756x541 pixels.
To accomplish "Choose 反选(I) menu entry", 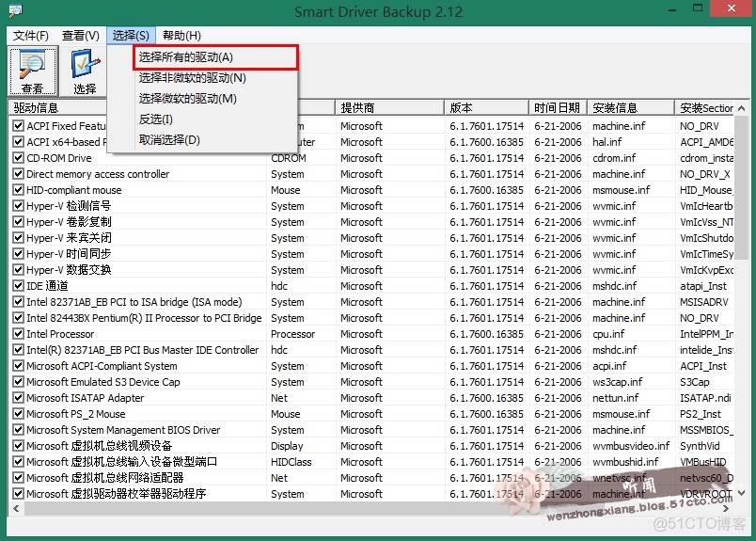I will pyautogui.click(x=215, y=119).
